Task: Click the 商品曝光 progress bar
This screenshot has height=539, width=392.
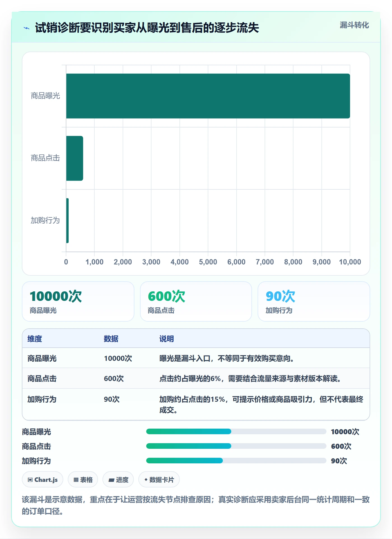Action: [236, 431]
